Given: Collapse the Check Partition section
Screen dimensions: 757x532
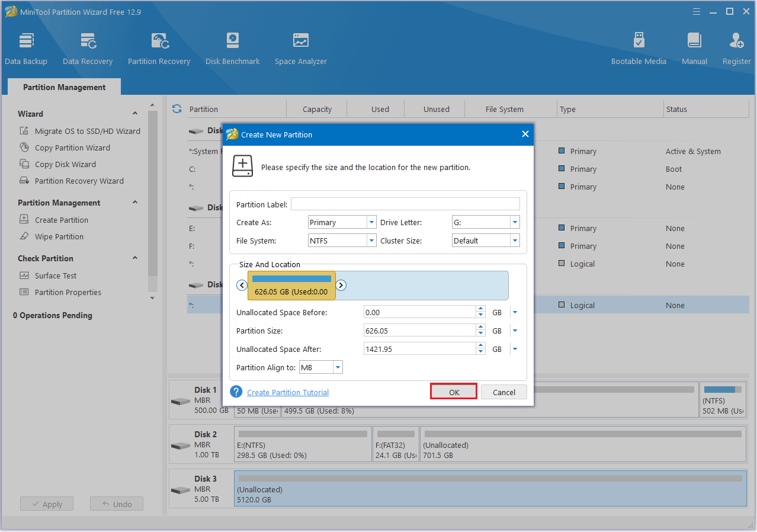Looking at the screenshot, I should coord(135,258).
